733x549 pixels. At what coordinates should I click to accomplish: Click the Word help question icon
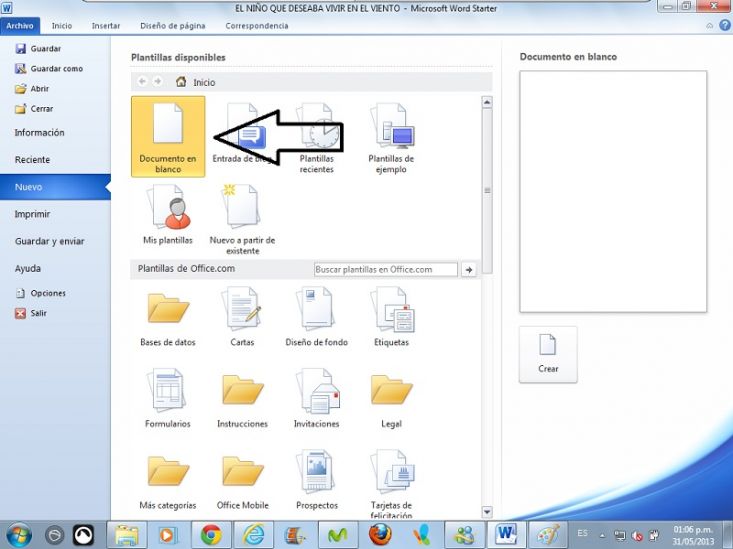[725, 26]
